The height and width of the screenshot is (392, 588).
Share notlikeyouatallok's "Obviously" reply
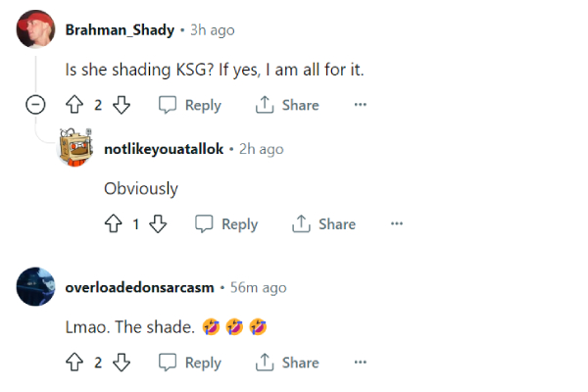[324, 224]
